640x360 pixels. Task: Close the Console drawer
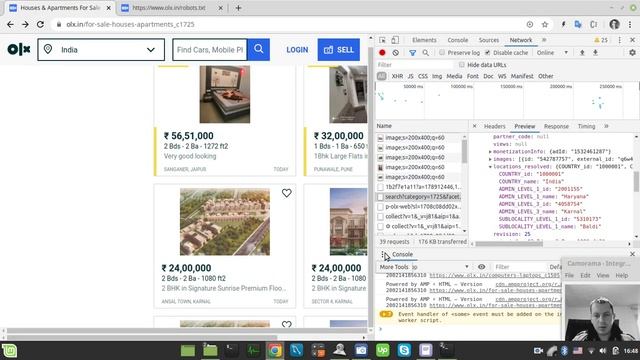(x=632, y=254)
